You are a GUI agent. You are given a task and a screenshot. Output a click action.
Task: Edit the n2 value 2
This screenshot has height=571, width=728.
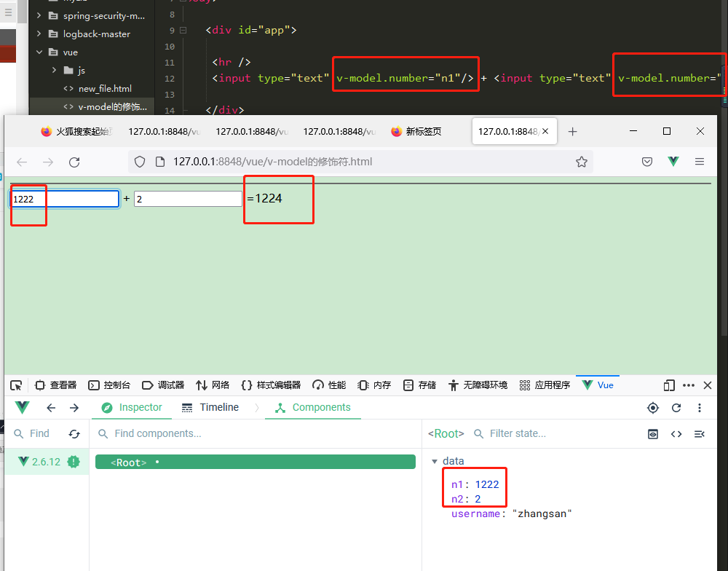(x=478, y=499)
